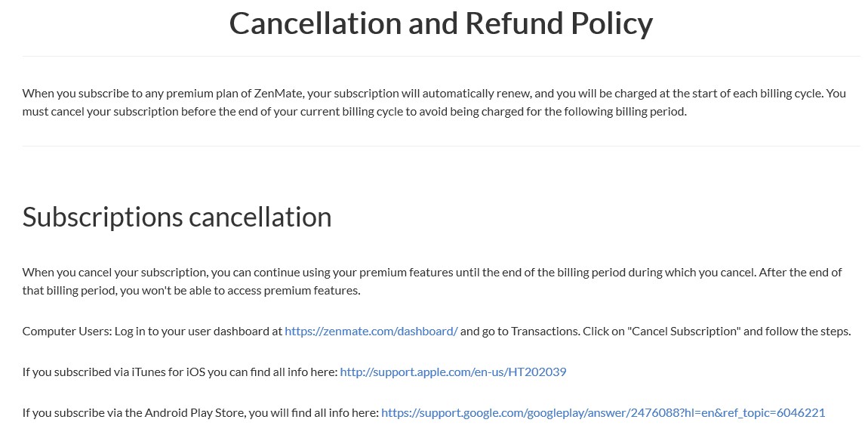Click the word ZenMate in the intro paragraph
The image size is (868, 438).
(279, 93)
